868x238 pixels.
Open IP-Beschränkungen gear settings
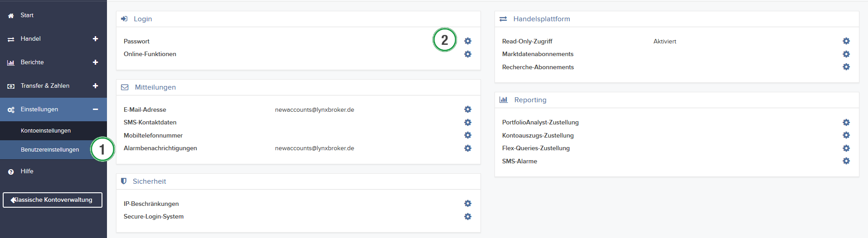click(x=468, y=204)
